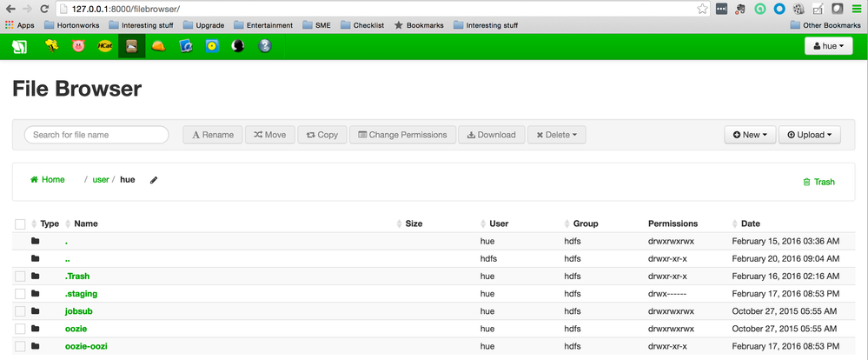This screenshot has height=360, width=868.
Task: Expand the Upload dropdown menu
Action: coord(809,135)
